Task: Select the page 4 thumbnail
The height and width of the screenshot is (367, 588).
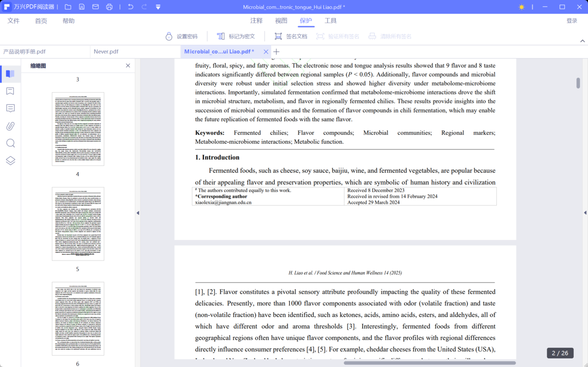Action: [x=78, y=129]
